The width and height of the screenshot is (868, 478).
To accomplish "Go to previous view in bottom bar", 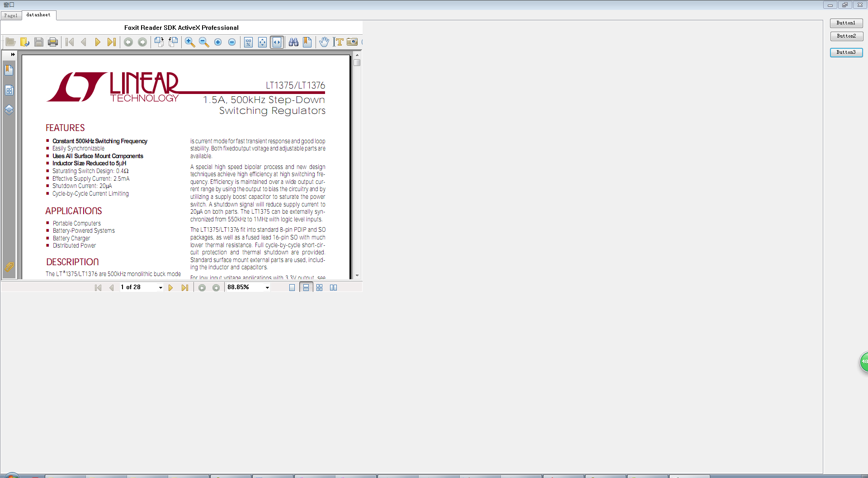I will pyautogui.click(x=202, y=287).
